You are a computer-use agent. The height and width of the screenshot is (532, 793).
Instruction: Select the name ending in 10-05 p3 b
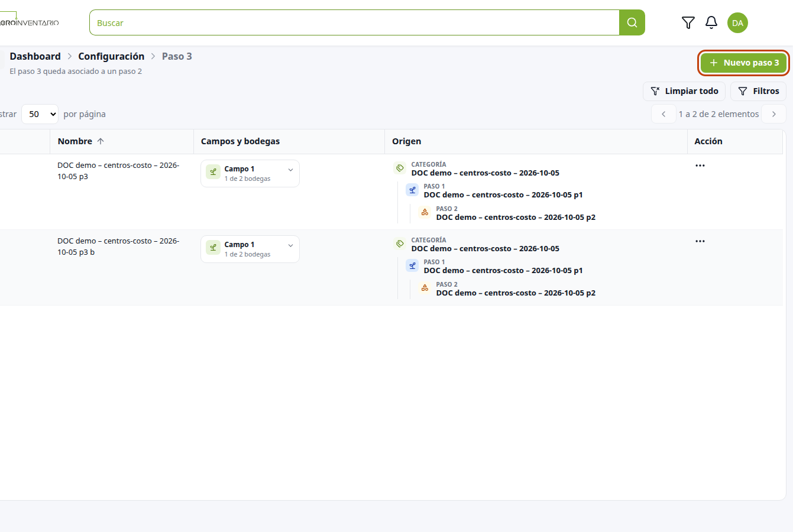click(x=118, y=246)
